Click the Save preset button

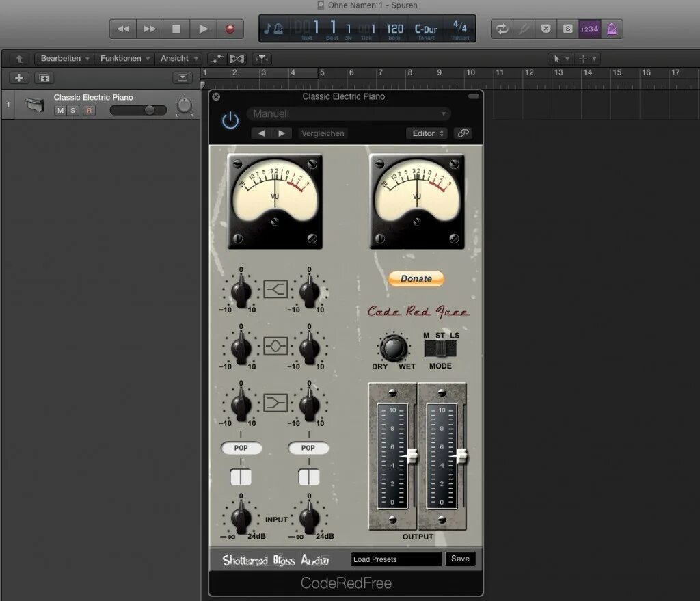pos(460,559)
